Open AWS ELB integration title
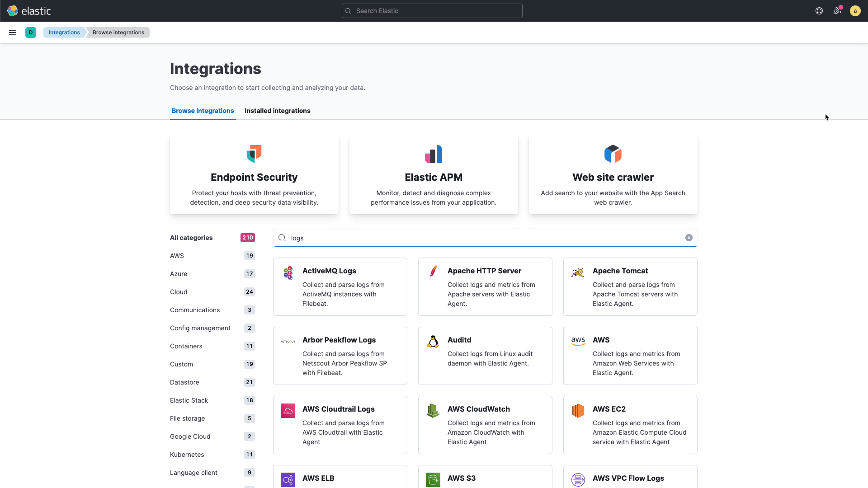The height and width of the screenshot is (488, 868). [318, 478]
